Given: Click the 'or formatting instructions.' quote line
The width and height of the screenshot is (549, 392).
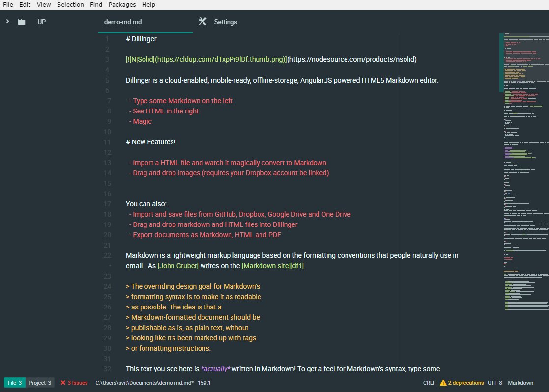Looking at the screenshot, I should click(x=168, y=349).
